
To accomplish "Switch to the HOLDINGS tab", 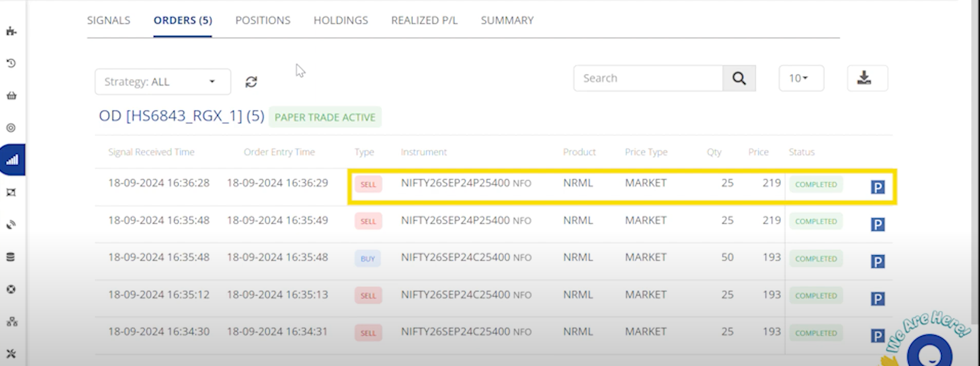I will [x=340, y=21].
